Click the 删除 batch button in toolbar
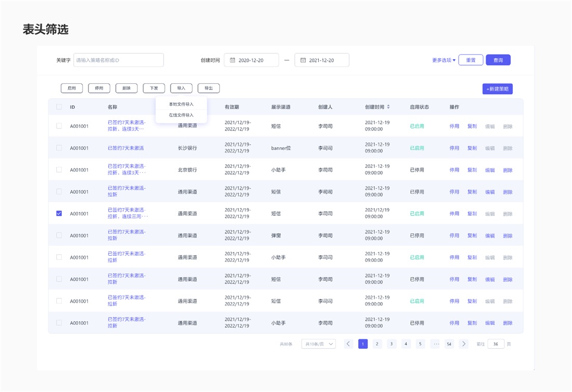Screen dimensions: 572x392 click(126, 88)
